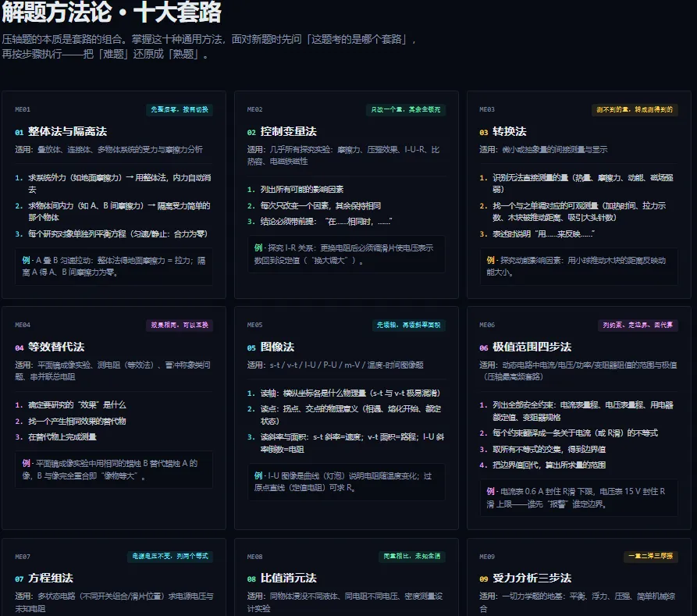The width and height of the screenshot is (697, 616).
Task: Click the 适用 line 平面镜成像实验、测电阻
Action: tap(113, 371)
